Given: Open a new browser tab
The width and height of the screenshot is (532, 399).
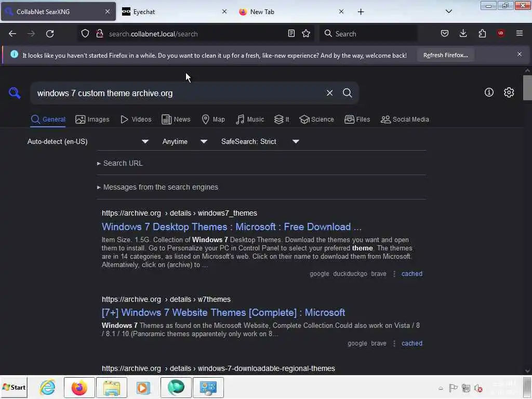Looking at the screenshot, I should tap(361, 12).
